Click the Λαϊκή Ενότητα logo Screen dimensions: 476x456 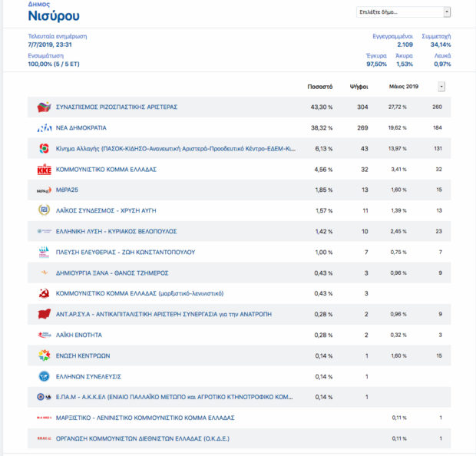click(x=45, y=335)
